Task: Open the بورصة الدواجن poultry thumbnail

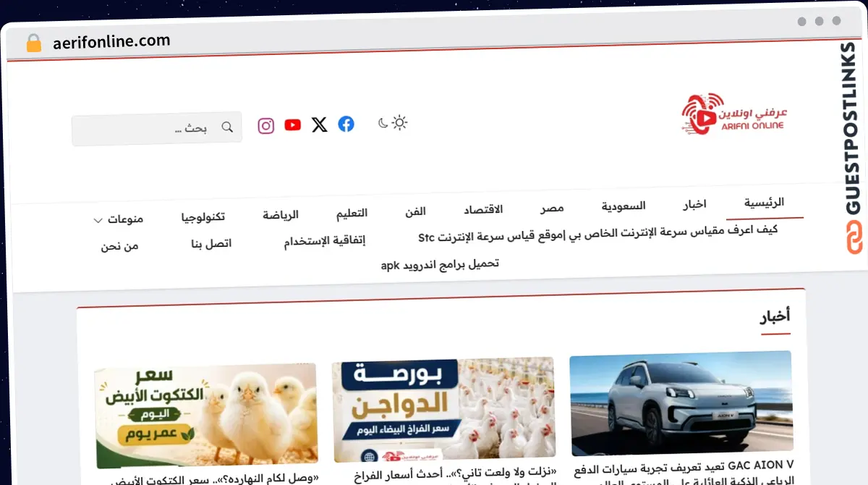Action: pyautogui.click(x=443, y=410)
